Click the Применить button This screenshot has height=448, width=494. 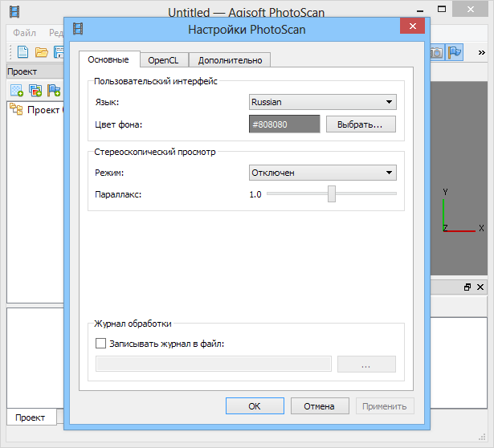[385, 406]
